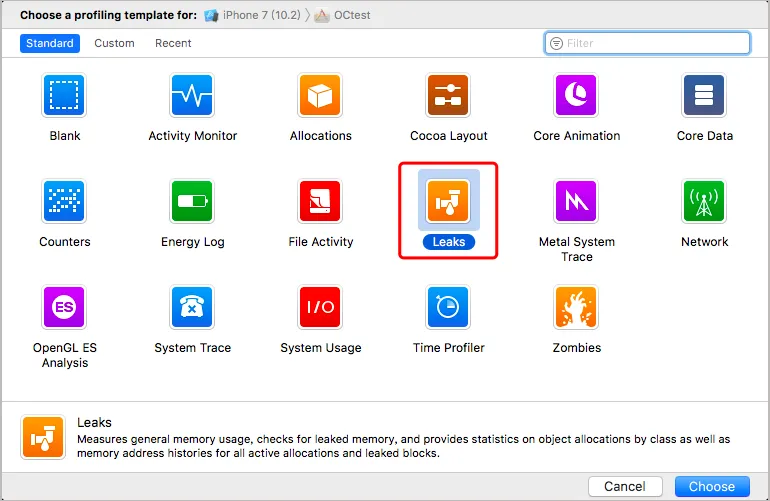The height and width of the screenshot is (501, 770).
Task: Pick the OpenGL ES Analysis icon
Action: point(64,307)
